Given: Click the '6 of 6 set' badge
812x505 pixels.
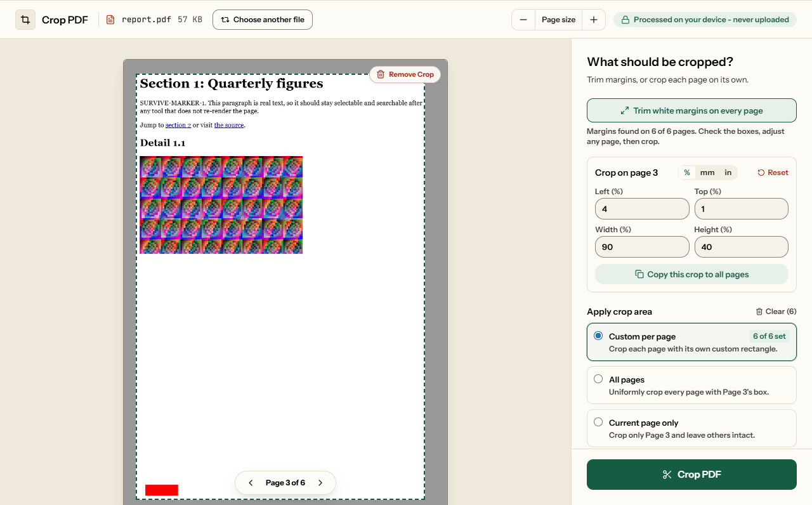Looking at the screenshot, I should click(769, 336).
